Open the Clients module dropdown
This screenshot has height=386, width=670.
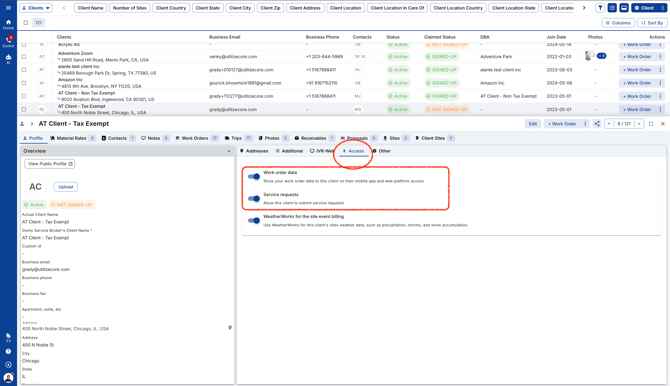point(36,8)
